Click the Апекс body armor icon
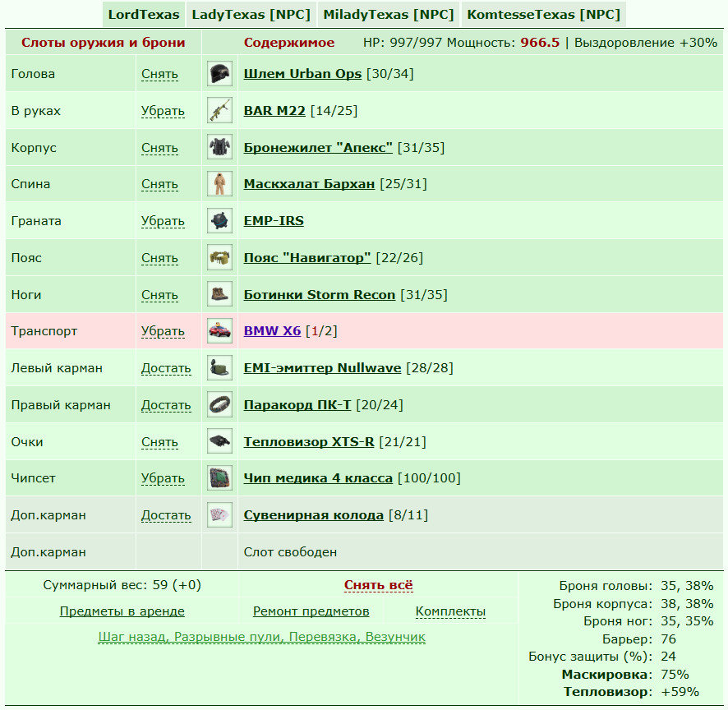This screenshot has width=728, height=710. pos(219,148)
